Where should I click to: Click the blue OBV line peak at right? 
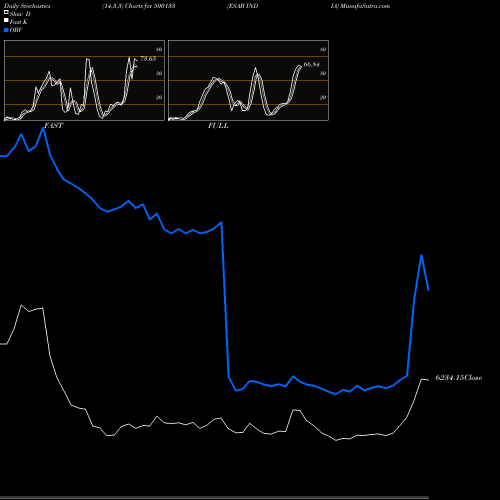422,255
